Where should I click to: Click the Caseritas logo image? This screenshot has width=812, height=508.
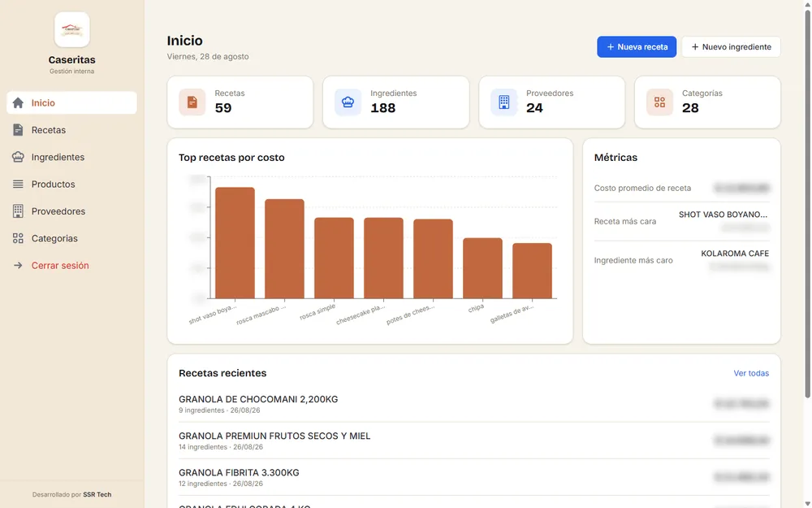[72, 29]
